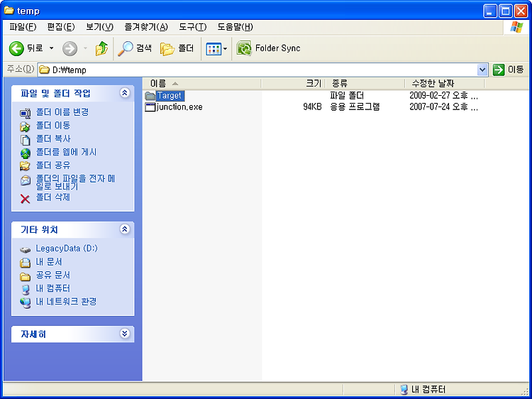Collapse the 기타 위치 panel
Image resolution: width=532 pixels, height=399 pixels.
tap(125, 229)
